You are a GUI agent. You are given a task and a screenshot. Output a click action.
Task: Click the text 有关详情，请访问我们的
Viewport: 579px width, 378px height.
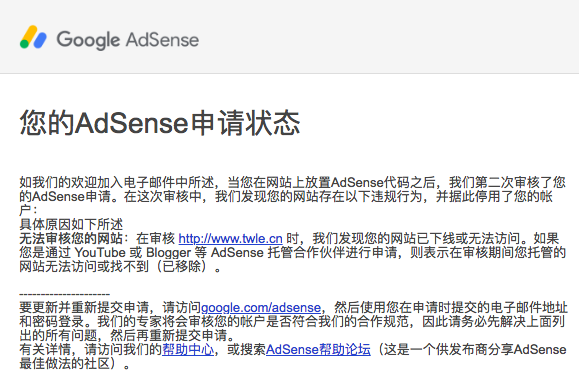[x=91, y=349]
